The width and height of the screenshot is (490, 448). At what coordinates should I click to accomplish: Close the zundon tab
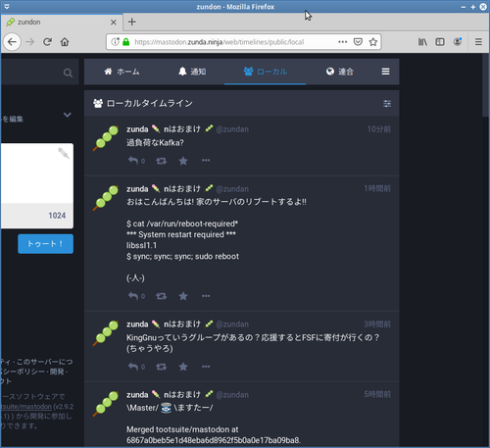click(x=114, y=23)
